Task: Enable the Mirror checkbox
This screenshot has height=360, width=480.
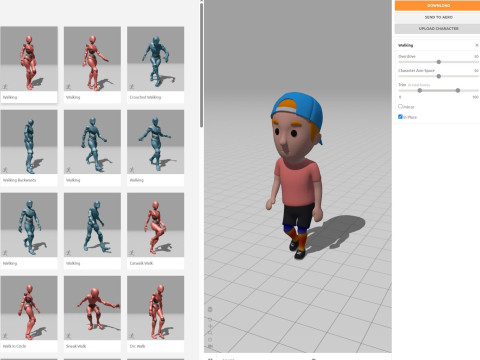Action: (x=400, y=106)
